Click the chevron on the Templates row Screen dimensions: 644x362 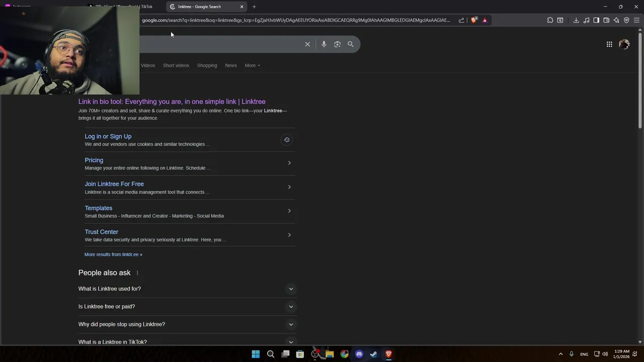pos(289,211)
